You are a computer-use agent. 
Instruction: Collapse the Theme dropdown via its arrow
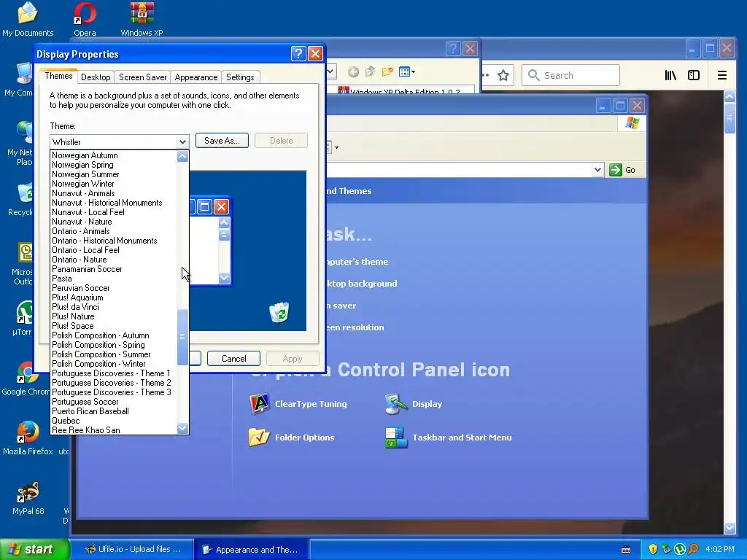tap(182, 142)
